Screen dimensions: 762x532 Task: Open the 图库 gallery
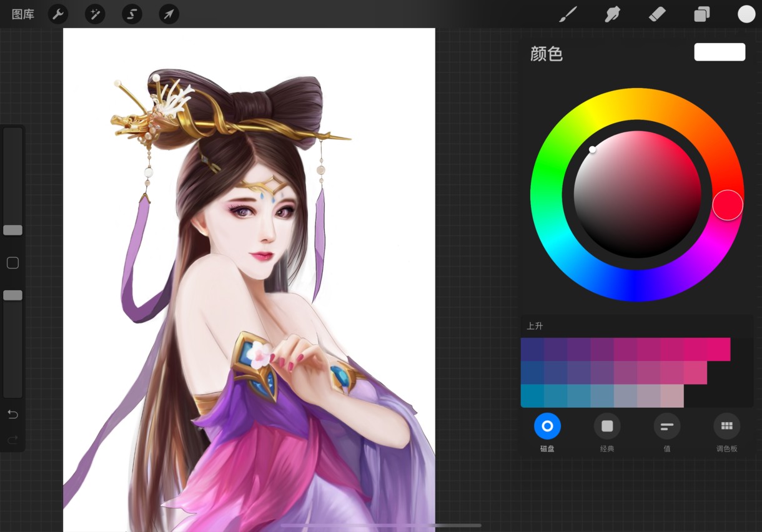(x=23, y=14)
